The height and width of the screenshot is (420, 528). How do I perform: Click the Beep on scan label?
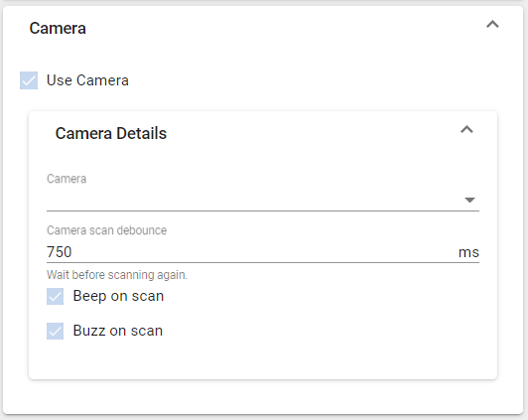[x=118, y=297]
